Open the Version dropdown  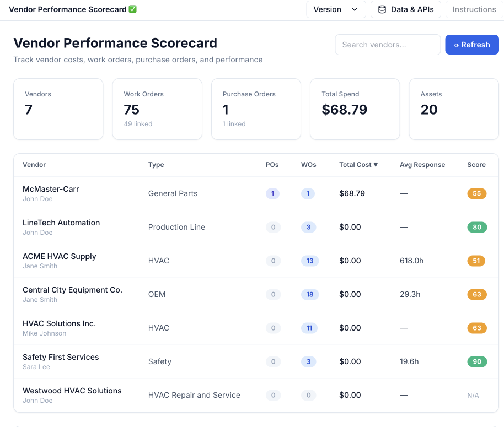click(336, 9)
